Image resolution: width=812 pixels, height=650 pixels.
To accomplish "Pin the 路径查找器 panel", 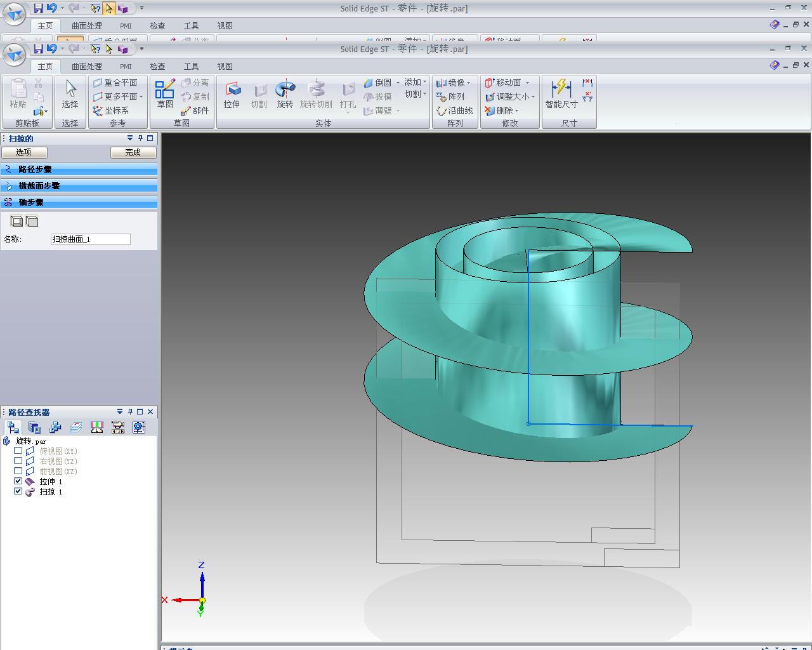I will pos(130,411).
